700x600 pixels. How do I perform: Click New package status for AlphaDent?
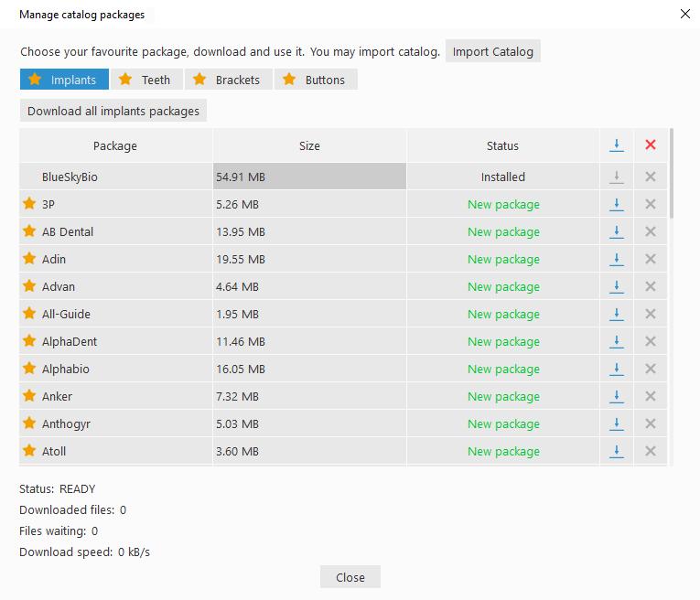[x=503, y=342]
